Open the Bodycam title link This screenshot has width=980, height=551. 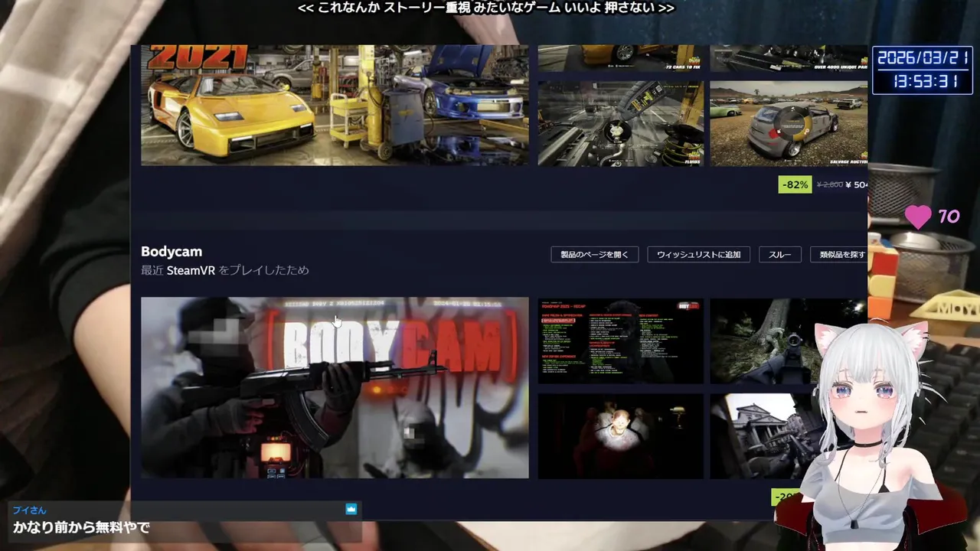coord(171,251)
